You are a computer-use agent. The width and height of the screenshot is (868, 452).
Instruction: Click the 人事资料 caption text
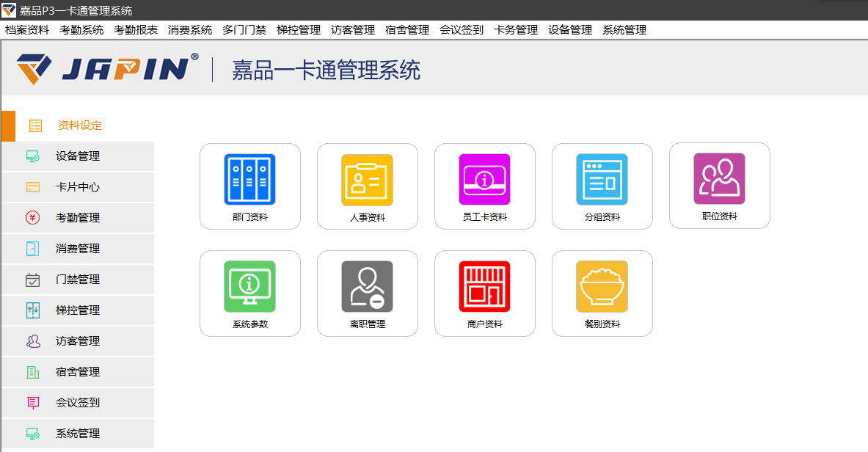pos(367,218)
